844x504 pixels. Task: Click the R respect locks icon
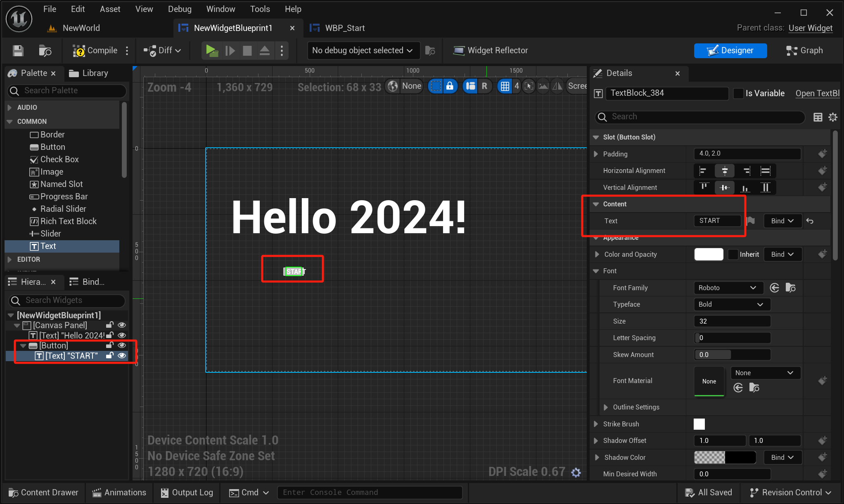pyautogui.click(x=484, y=86)
